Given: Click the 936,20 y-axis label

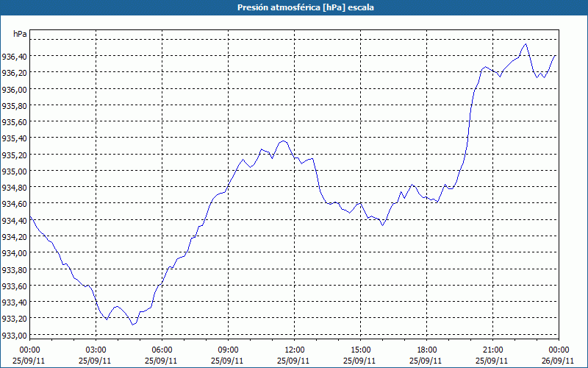Looking at the screenshot, I should click(14, 73).
